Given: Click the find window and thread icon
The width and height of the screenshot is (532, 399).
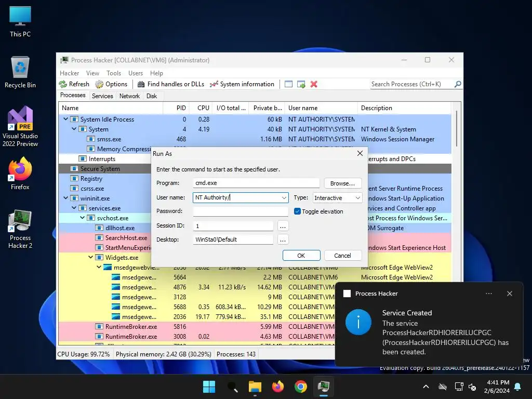Looking at the screenshot, I should pos(301,84).
